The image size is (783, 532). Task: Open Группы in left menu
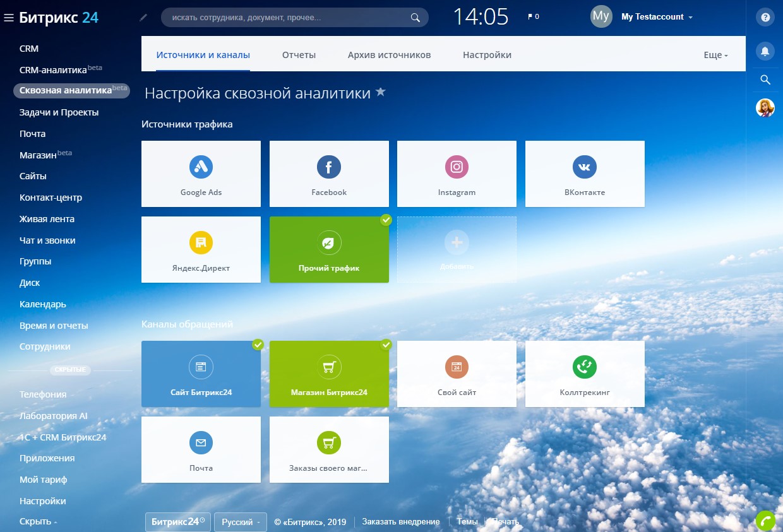(x=35, y=261)
